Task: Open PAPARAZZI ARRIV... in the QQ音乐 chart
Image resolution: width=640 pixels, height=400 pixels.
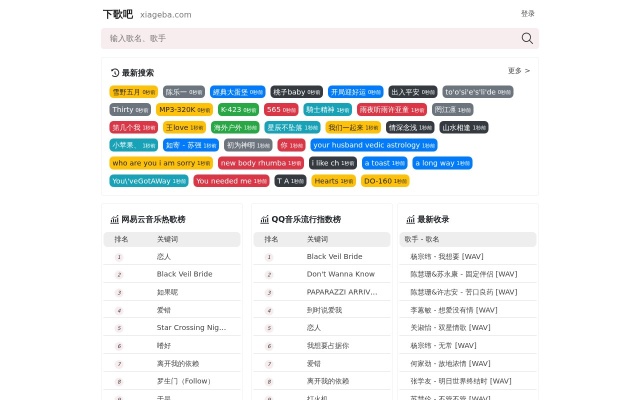Action: 342,292
